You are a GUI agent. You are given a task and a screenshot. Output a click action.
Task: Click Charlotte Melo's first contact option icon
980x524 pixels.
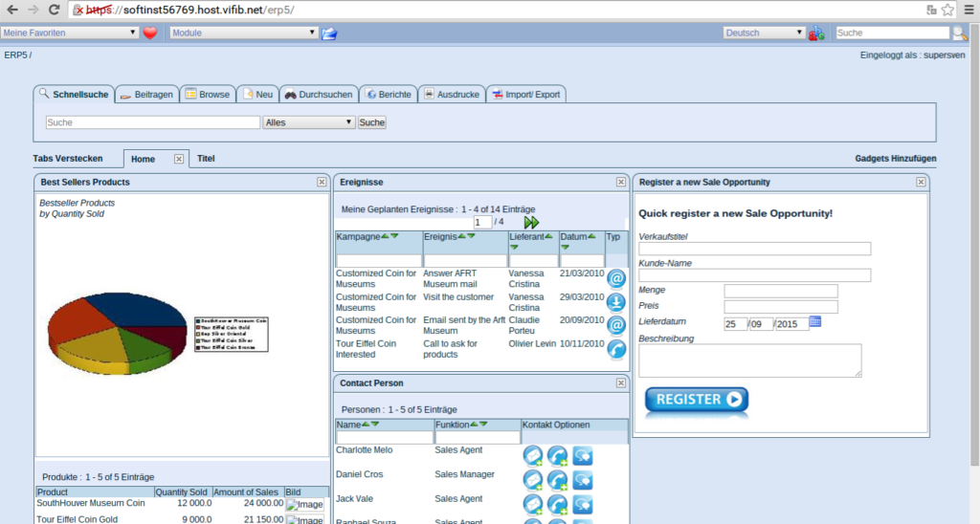(x=533, y=456)
